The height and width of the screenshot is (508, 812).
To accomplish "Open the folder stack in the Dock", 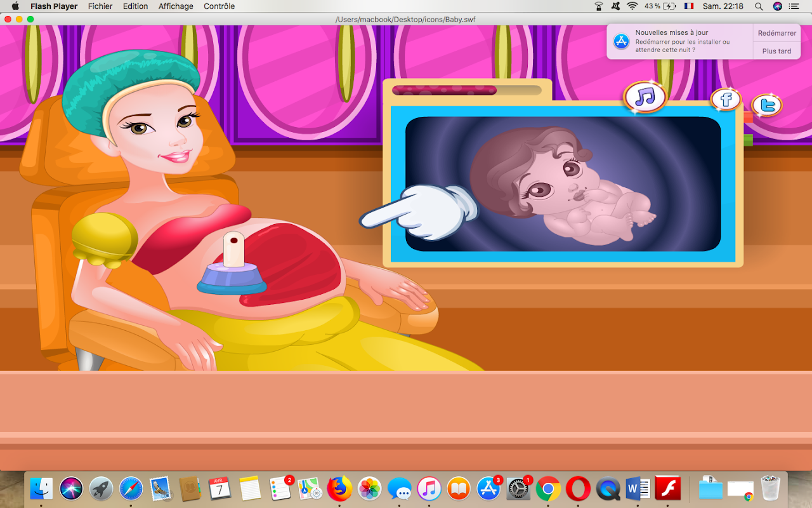I will pos(710,488).
